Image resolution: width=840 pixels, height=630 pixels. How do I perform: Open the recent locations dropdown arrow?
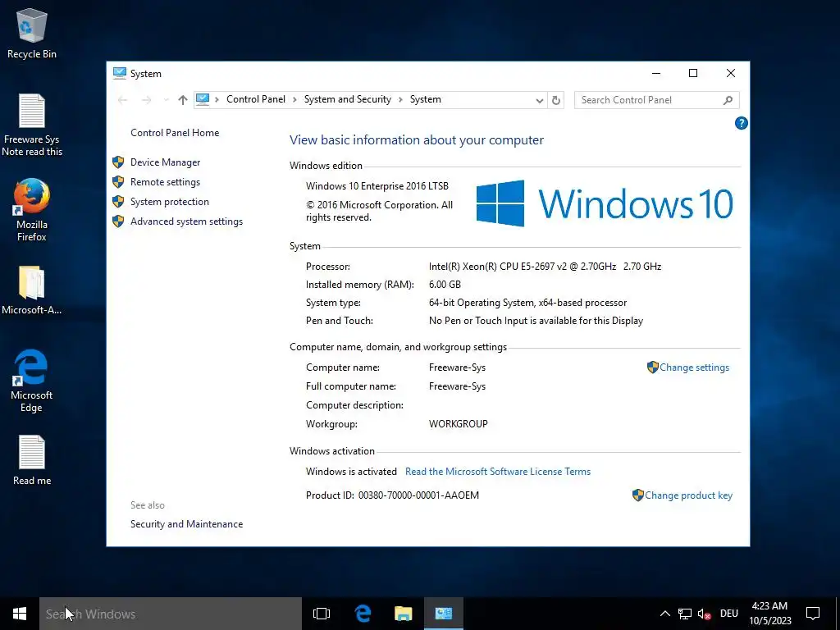coord(166,99)
